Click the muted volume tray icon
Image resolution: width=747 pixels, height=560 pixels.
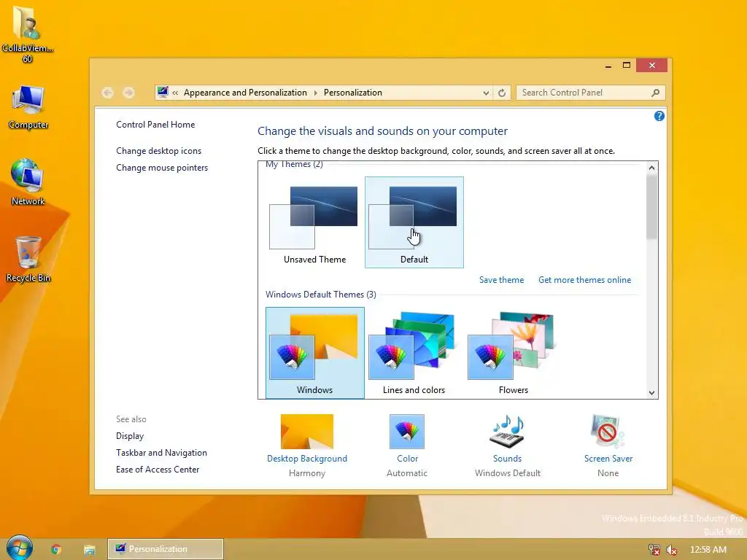[672, 550]
